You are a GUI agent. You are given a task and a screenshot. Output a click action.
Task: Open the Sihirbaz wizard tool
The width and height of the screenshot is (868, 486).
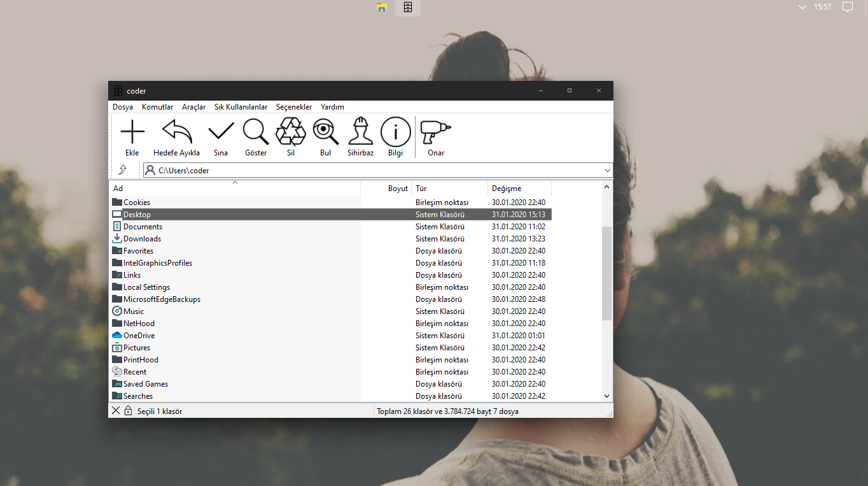(360, 132)
